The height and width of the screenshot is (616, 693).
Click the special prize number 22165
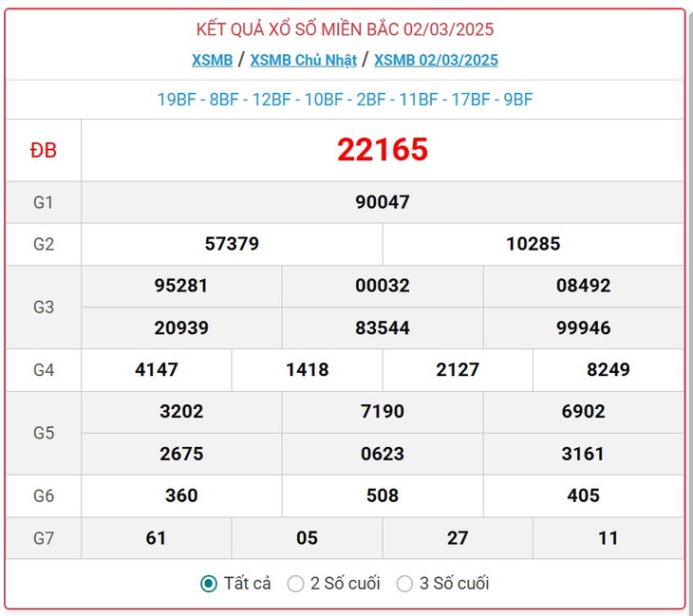pos(383,150)
